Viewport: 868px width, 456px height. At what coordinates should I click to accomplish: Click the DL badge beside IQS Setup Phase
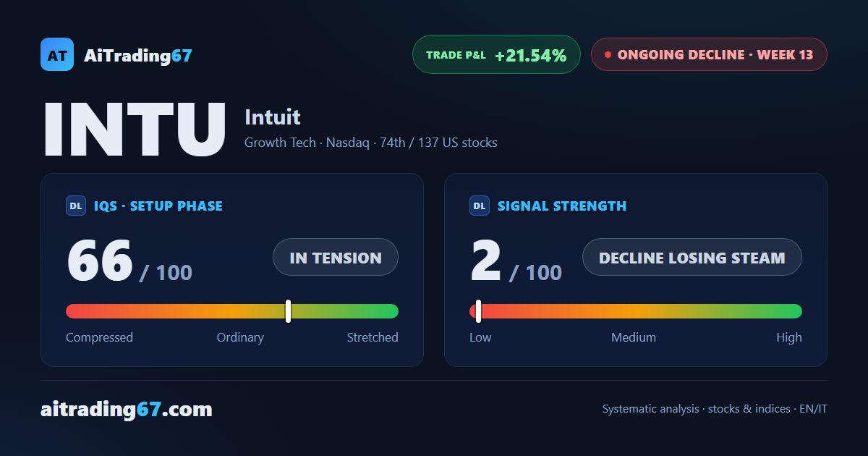coord(76,206)
